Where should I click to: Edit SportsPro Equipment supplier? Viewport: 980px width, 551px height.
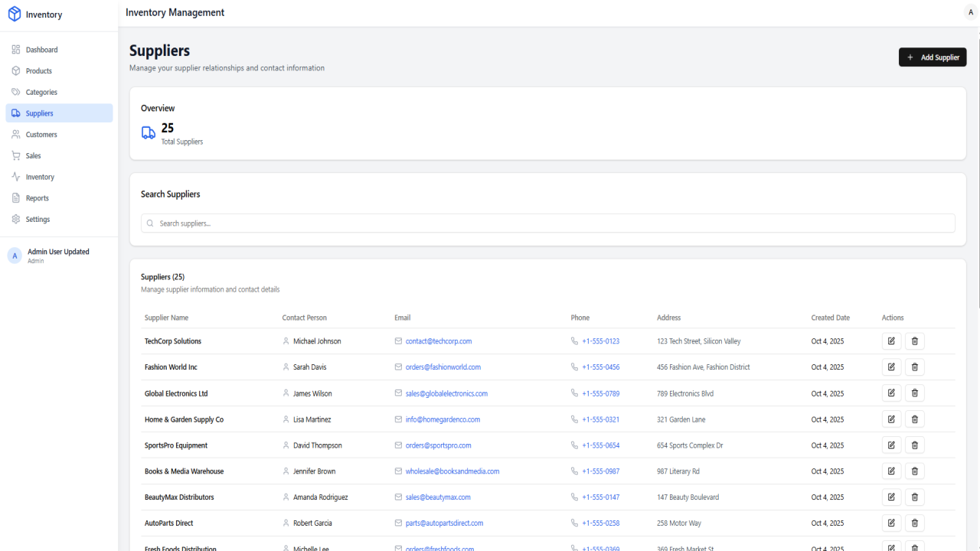click(891, 445)
